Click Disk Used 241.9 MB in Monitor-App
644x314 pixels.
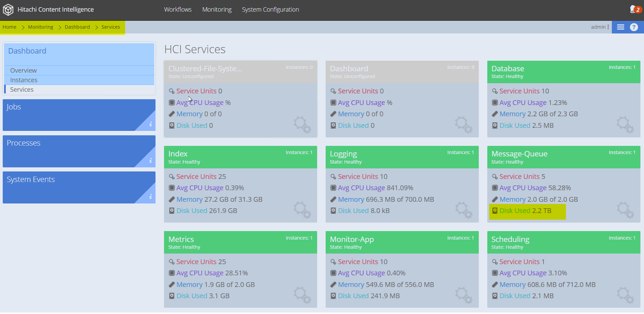[x=369, y=296]
